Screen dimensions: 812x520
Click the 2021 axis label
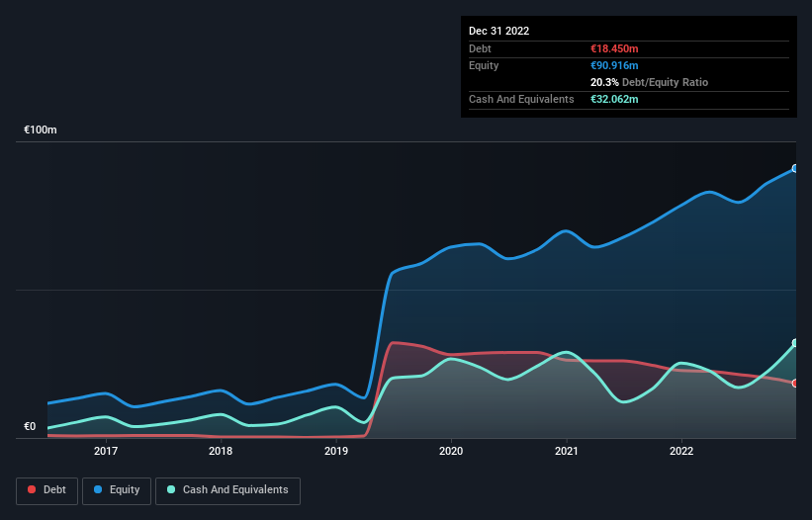(567, 451)
